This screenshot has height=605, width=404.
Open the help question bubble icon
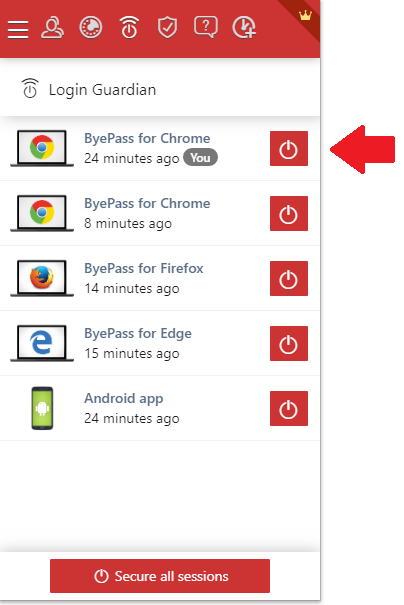206,27
